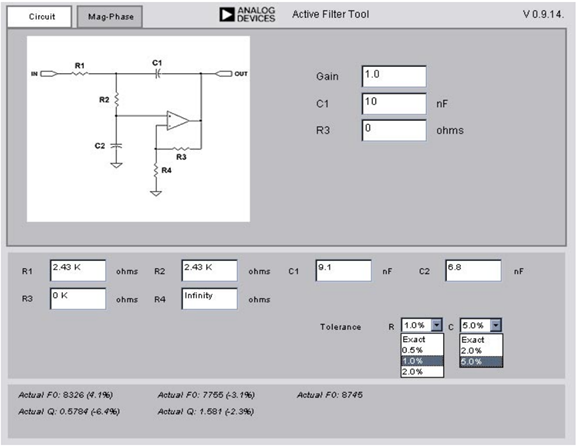Viewport: 577px width, 447px height.
Task: Focus the design C1 nF field showing 10
Action: pos(394,104)
